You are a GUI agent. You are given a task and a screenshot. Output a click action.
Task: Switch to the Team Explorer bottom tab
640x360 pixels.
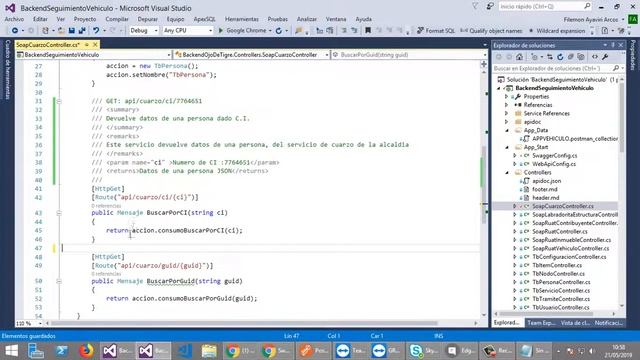(x=541, y=323)
